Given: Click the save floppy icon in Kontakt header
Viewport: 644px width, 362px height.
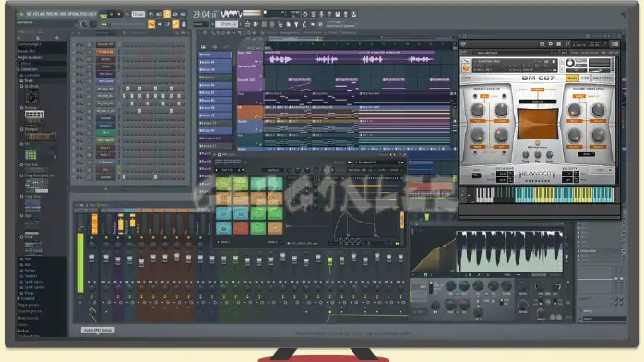Looking at the screenshot, I should [543, 44].
